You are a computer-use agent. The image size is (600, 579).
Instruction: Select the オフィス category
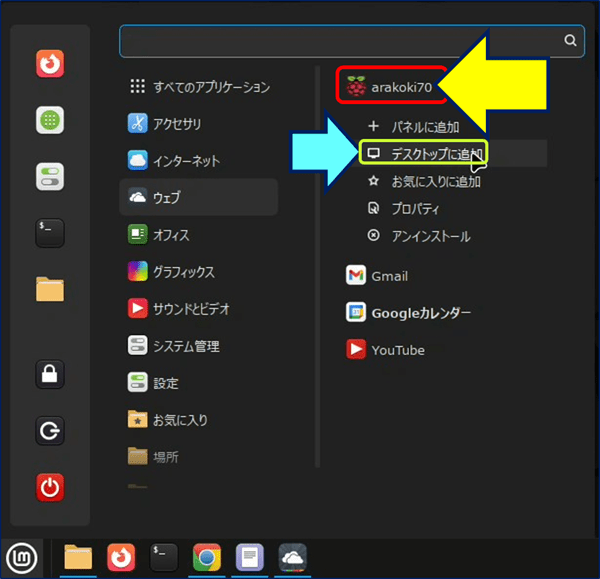[x=199, y=235]
